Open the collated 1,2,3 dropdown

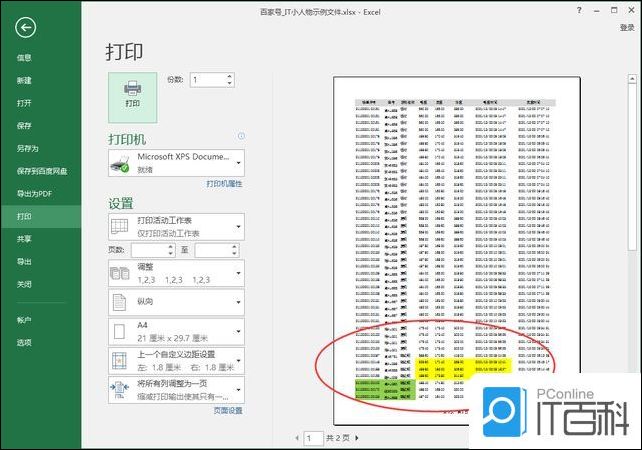pos(176,273)
